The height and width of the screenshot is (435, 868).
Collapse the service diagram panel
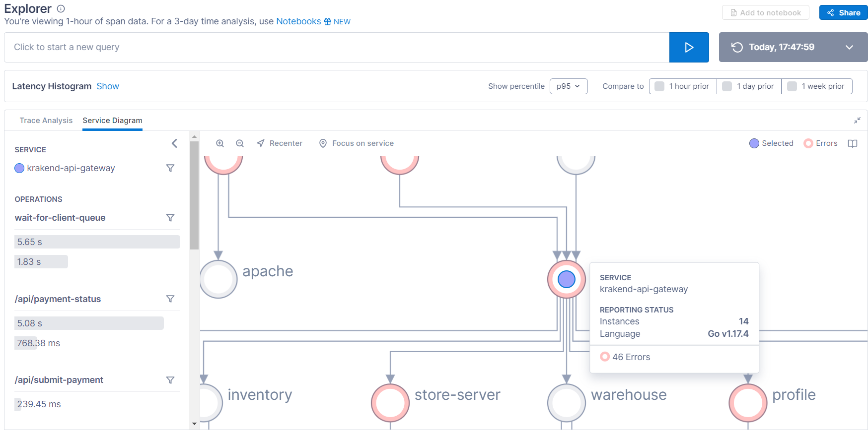click(x=857, y=121)
